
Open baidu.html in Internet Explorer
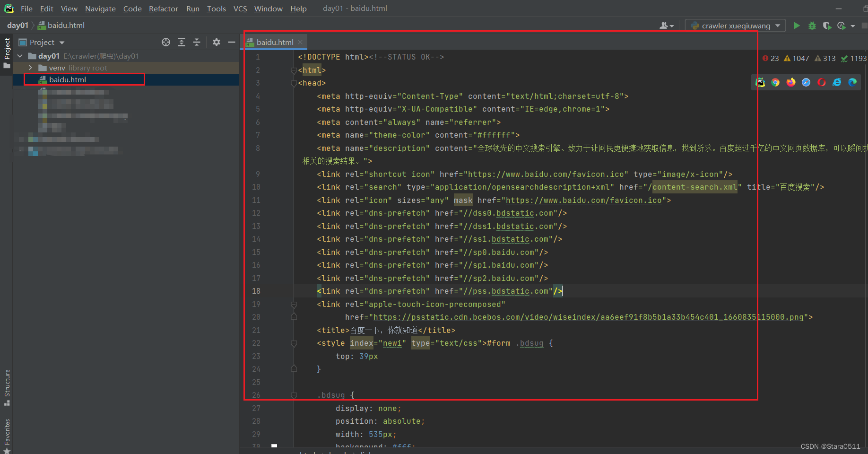click(x=837, y=82)
